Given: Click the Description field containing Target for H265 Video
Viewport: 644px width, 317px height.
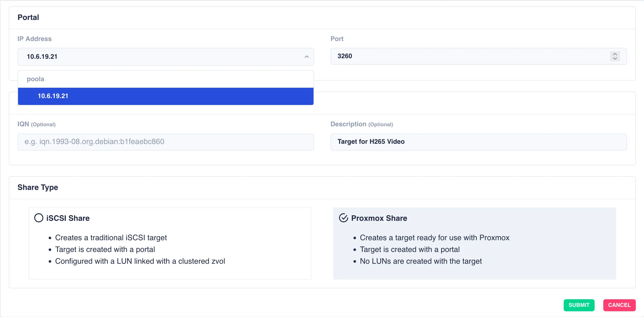Looking at the screenshot, I should coord(478,142).
